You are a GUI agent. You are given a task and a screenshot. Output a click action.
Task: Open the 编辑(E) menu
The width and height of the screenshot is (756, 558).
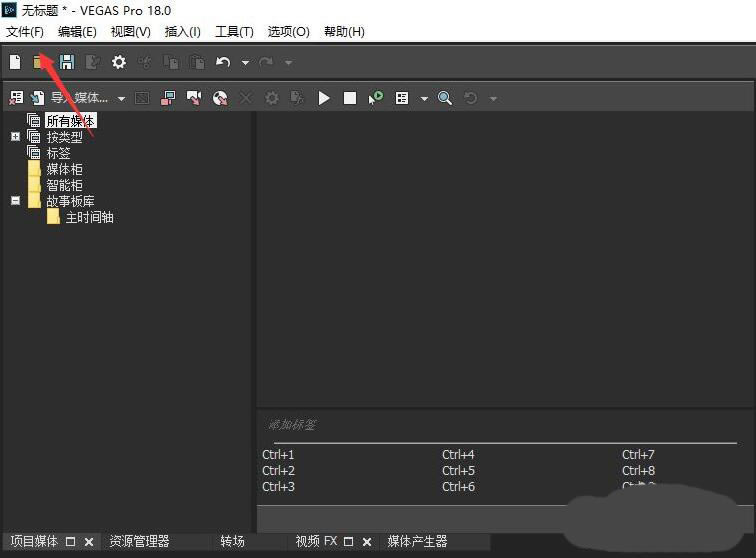point(77,32)
